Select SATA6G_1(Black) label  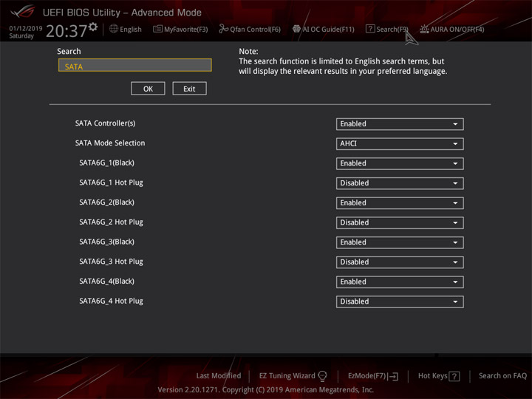pos(107,163)
